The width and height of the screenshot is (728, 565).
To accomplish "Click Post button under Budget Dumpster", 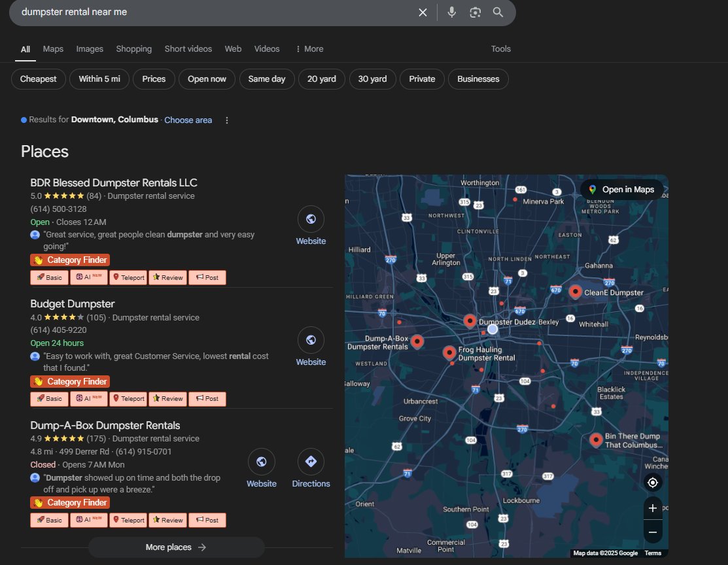I will [207, 399].
